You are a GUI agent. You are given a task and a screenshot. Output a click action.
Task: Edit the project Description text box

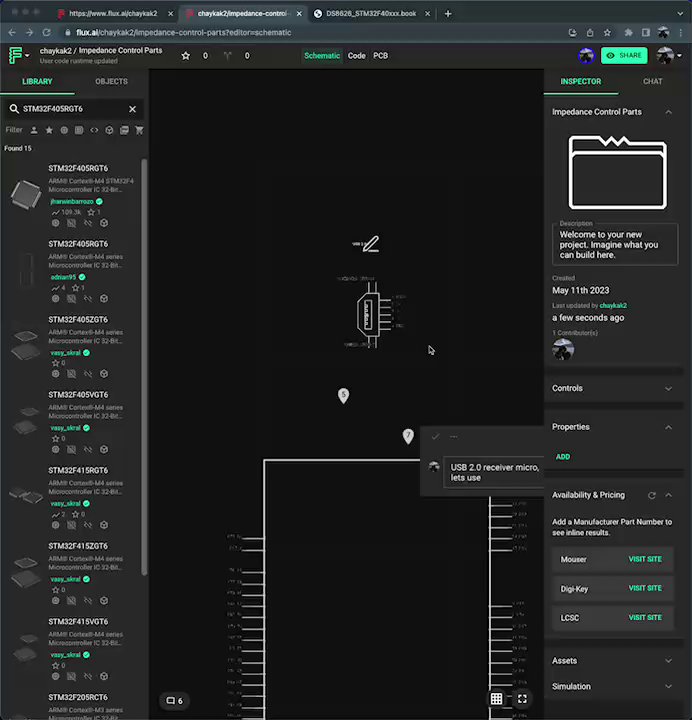click(615, 245)
